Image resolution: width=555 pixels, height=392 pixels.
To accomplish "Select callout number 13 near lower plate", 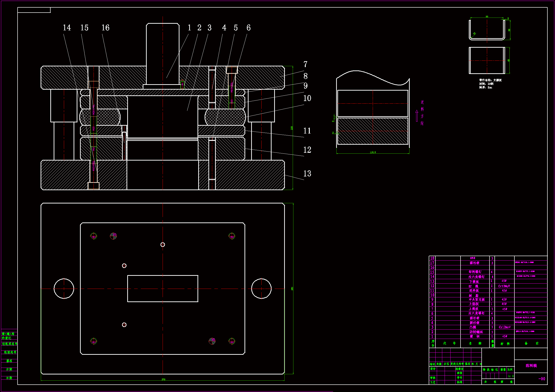I will click(307, 173).
